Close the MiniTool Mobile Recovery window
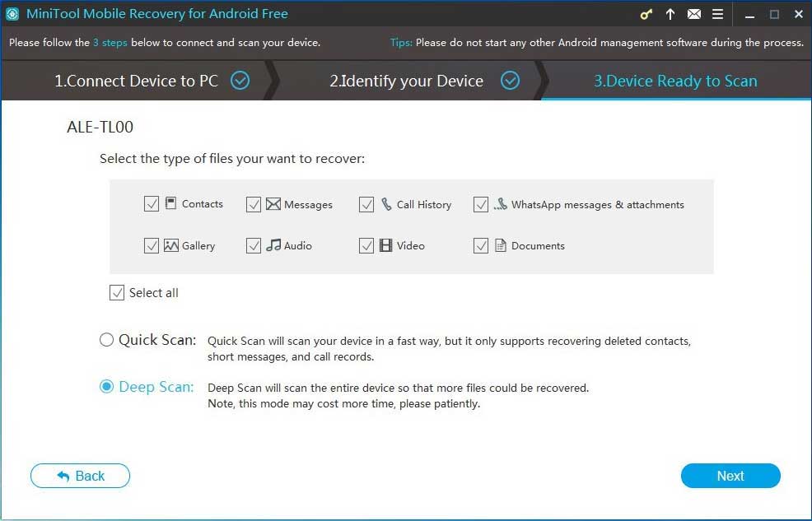The image size is (812, 521). point(799,15)
